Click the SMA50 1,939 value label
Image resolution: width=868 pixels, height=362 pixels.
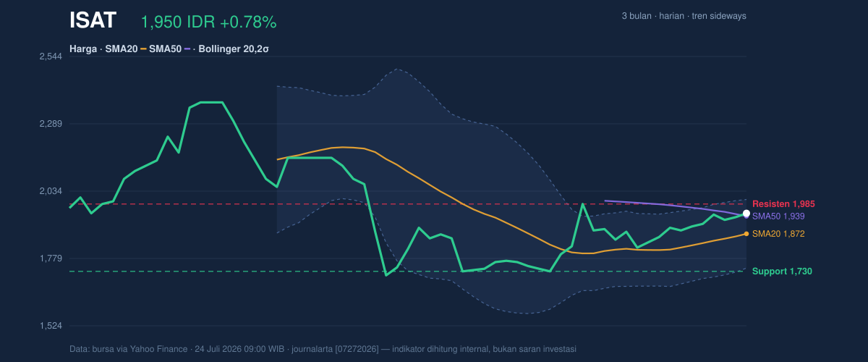click(x=778, y=216)
